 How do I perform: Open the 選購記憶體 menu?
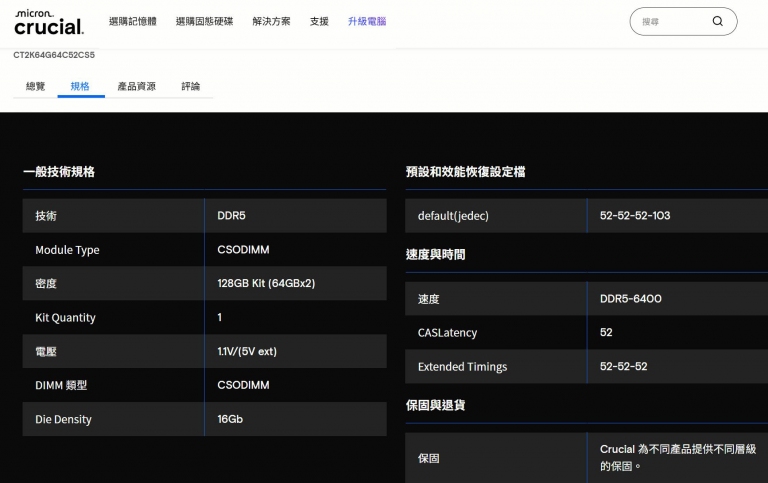click(133, 22)
